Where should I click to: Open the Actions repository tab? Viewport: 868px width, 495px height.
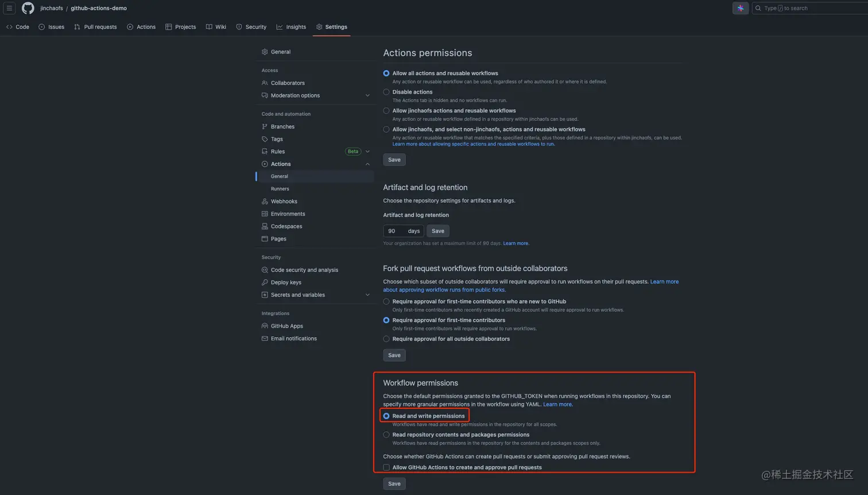(141, 27)
